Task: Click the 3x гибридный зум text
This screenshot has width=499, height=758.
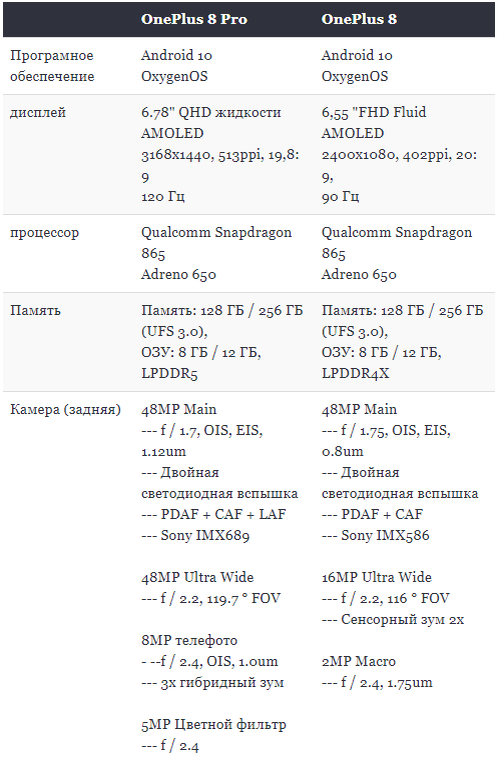Action: tap(222, 683)
